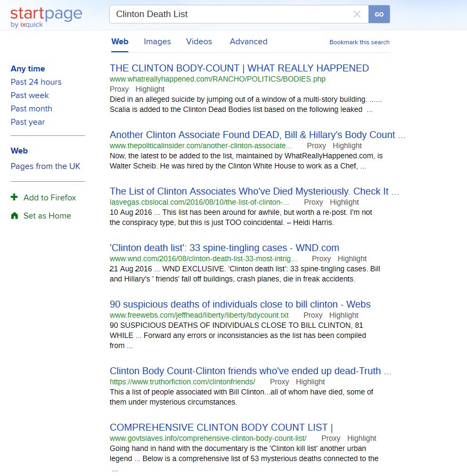This screenshot has width=467, height=476.
Task: Open Proxy for freewebs.com result
Action: [313, 315]
